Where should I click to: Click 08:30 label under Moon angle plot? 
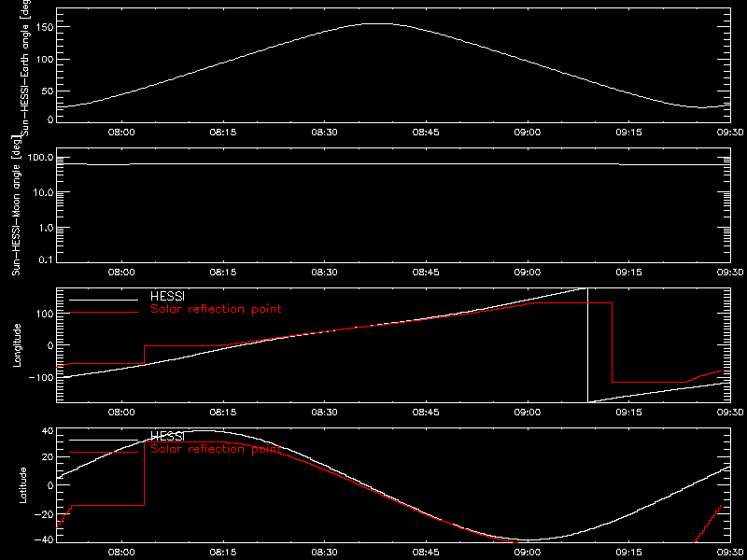pos(324,273)
